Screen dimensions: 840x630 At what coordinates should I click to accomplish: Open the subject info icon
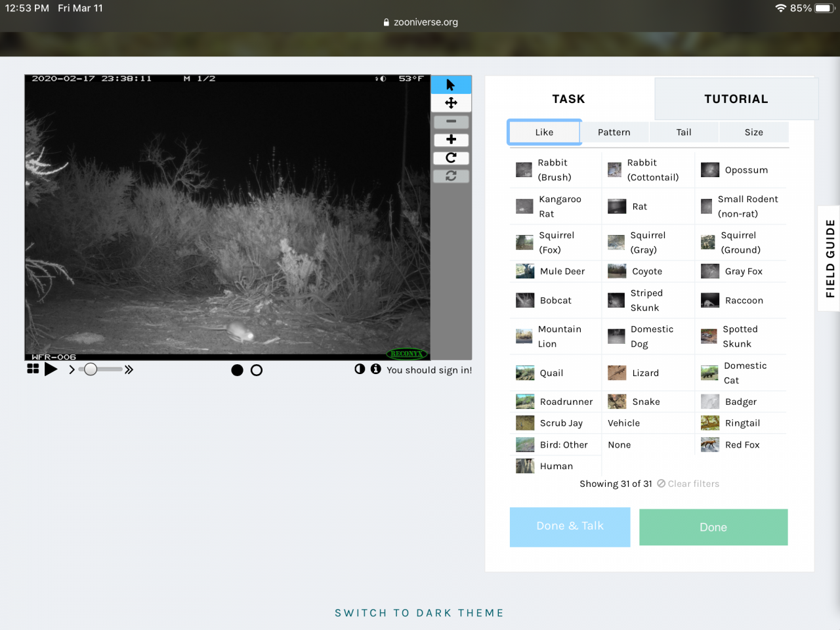pyautogui.click(x=376, y=369)
